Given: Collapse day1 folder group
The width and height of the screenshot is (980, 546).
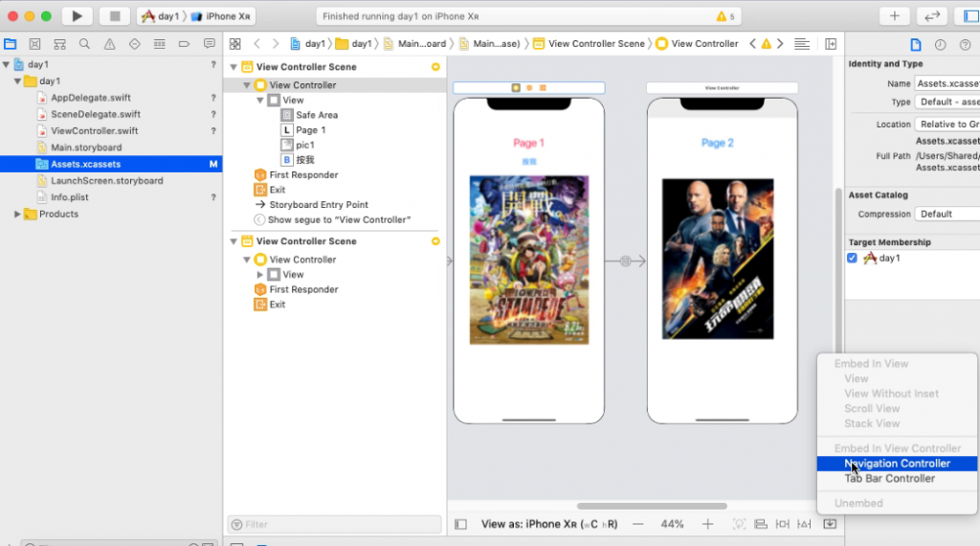Looking at the screenshot, I should 17,81.
